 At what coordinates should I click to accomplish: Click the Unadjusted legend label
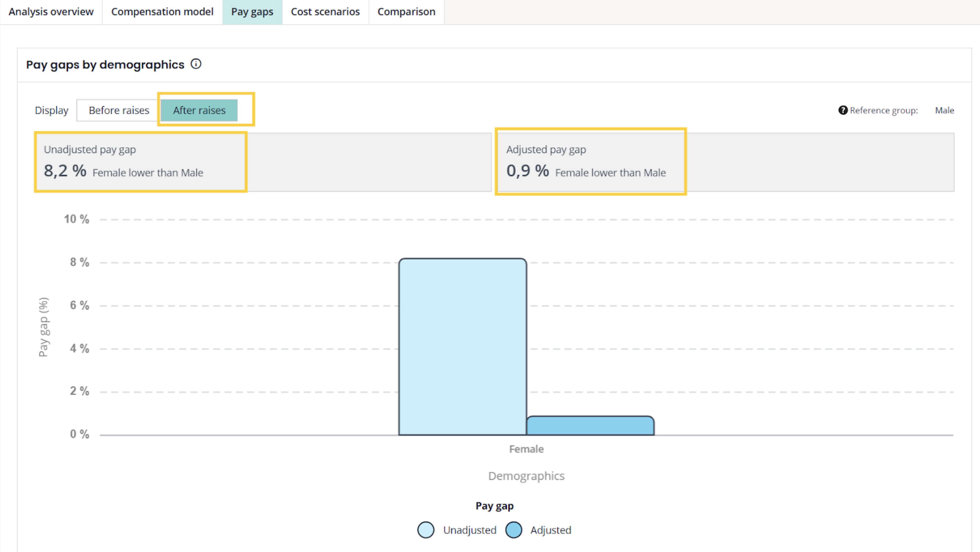pos(469,530)
